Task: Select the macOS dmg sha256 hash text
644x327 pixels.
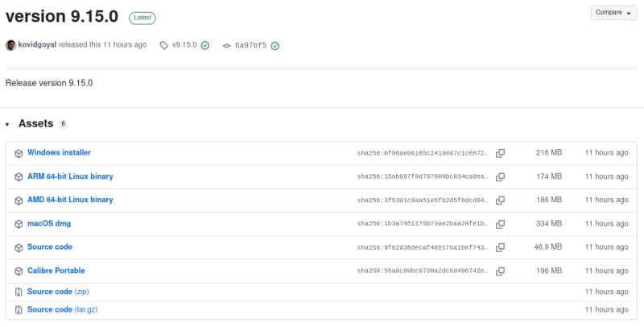Action: tap(423, 224)
